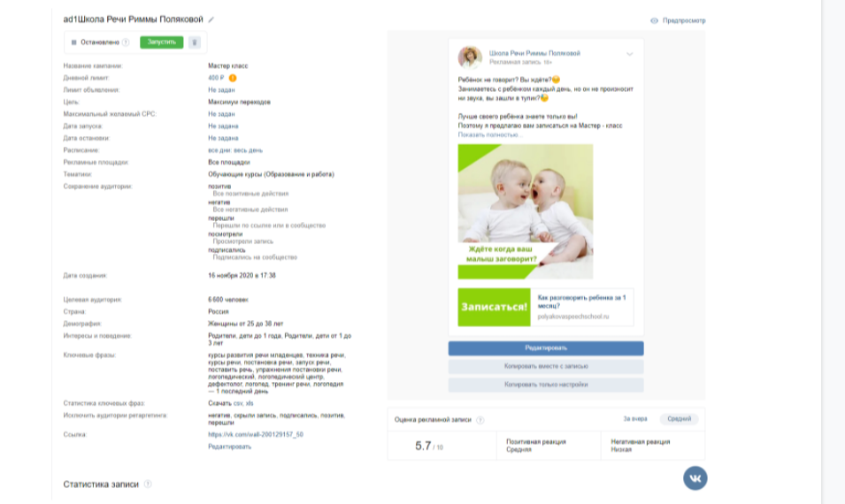This screenshot has height=504, width=845.
Task: Expand post text via Показать полностью
Action: click(x=488, y=134)
